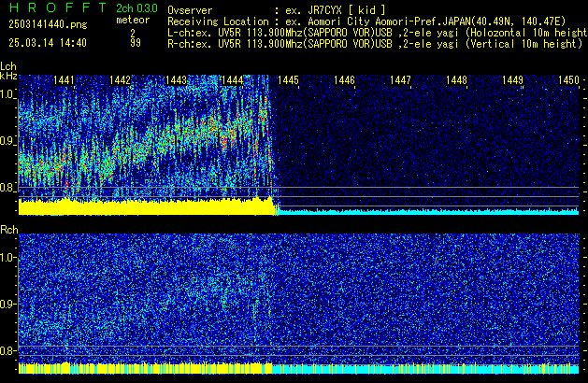Click the Lch cyan signal level bar
Viewport: 588px width, 383px height.
428,212
